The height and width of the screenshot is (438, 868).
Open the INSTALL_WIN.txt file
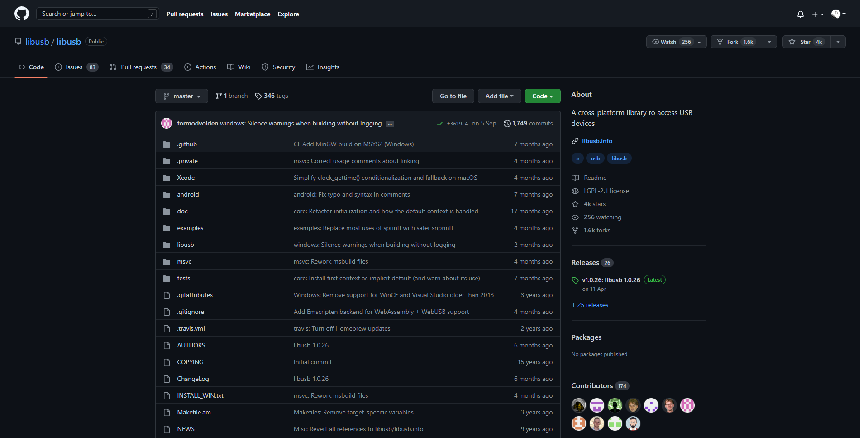200,396
